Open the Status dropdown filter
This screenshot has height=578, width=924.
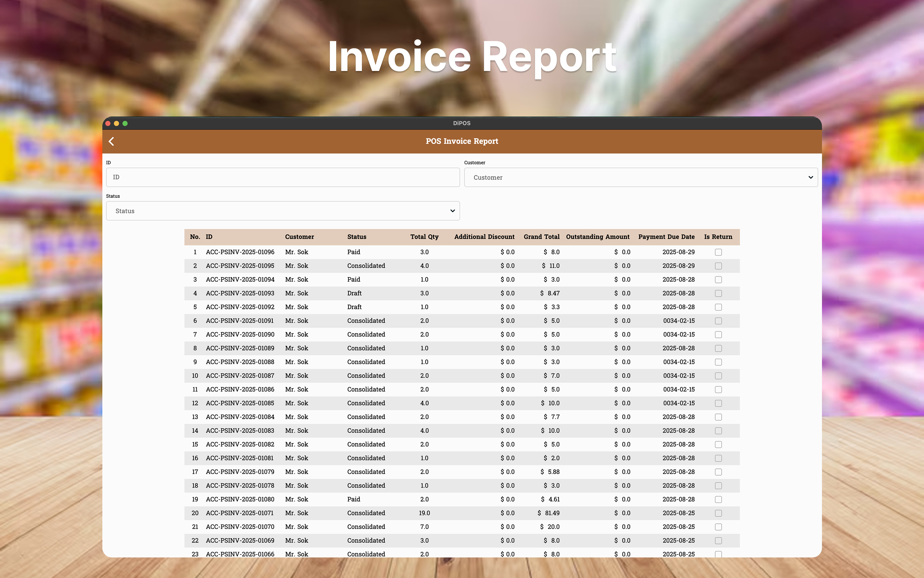coord(283,211)
